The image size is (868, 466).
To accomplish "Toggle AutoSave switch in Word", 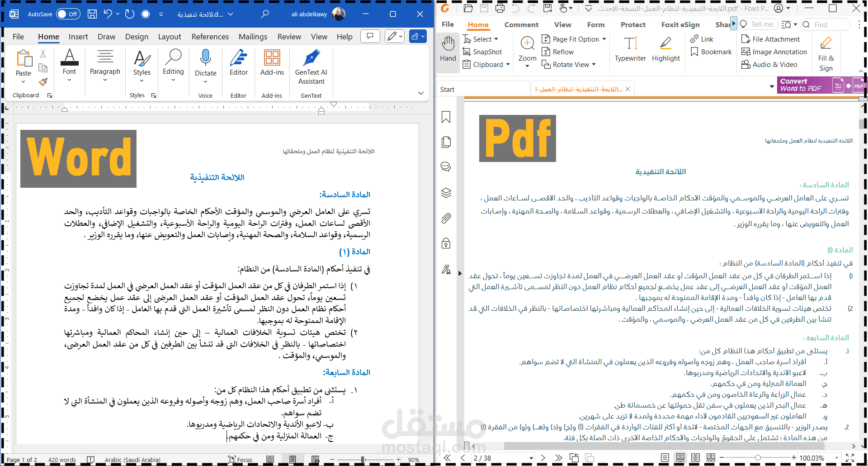I will tap(69, 14).
